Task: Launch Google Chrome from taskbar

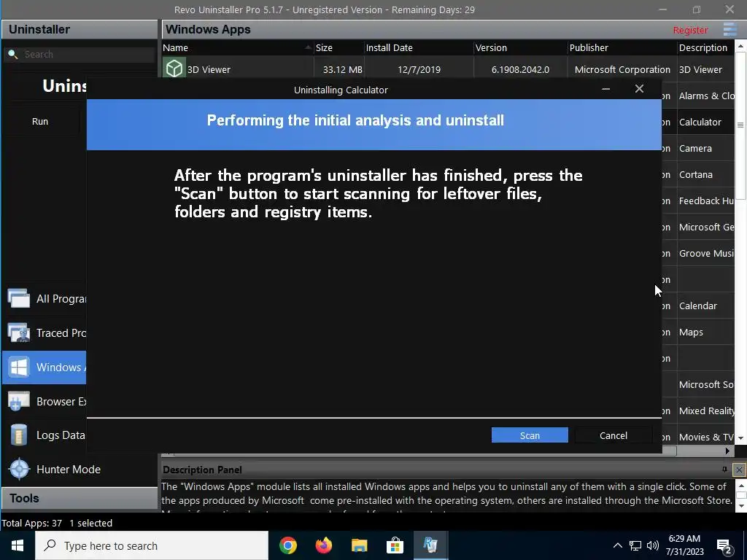Action: point(287,545)
